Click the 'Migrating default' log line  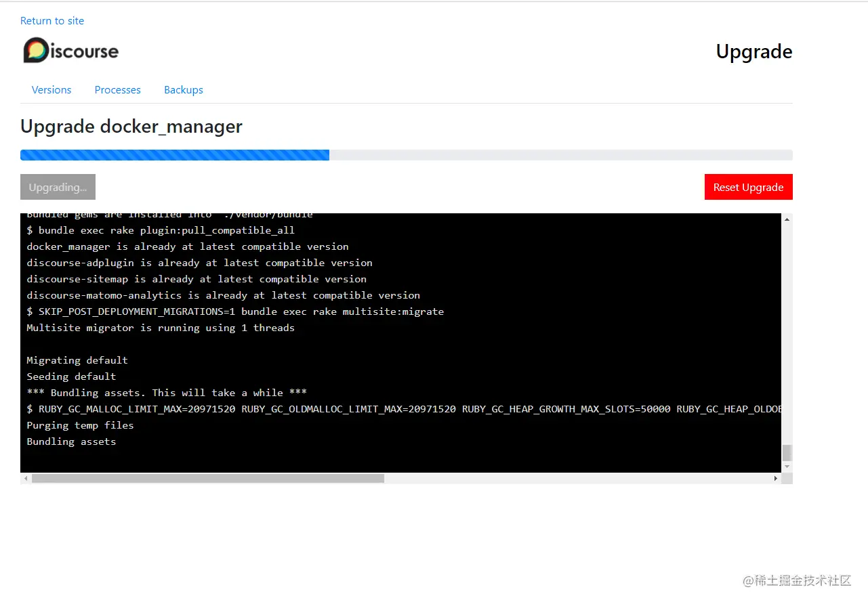(77, 360)
